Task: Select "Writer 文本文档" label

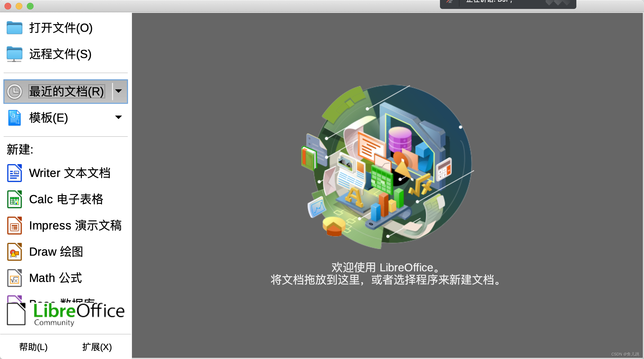Action: (70, 173)
